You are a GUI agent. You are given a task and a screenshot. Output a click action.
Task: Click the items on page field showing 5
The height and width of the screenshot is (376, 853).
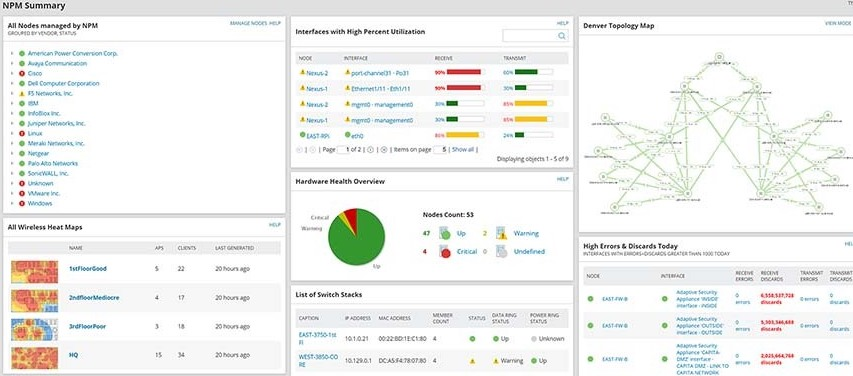pos(441,150)
